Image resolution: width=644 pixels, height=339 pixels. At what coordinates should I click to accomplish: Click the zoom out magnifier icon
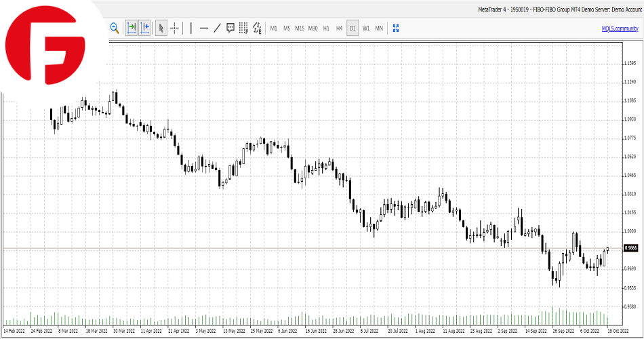115,28
